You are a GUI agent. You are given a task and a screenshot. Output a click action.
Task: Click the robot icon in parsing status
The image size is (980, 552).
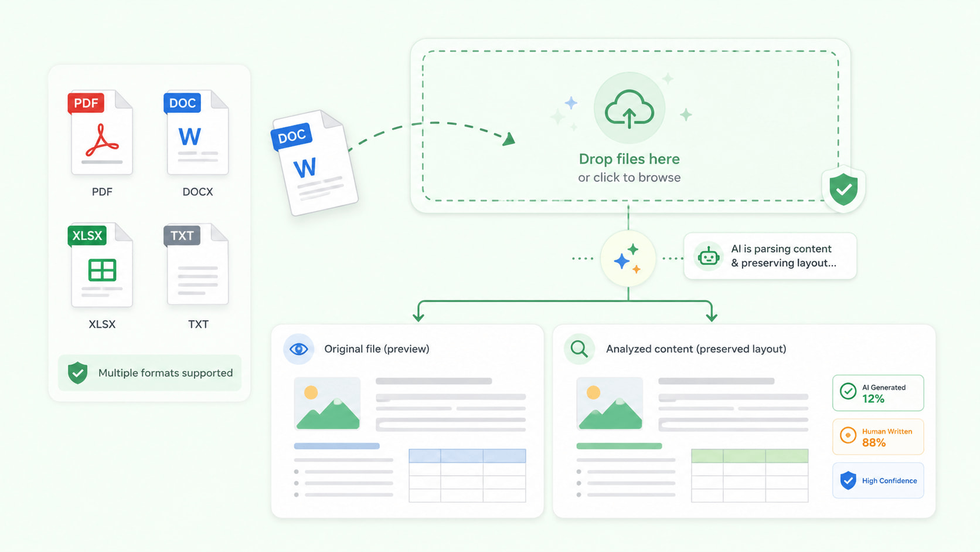[x=708, y=256]
